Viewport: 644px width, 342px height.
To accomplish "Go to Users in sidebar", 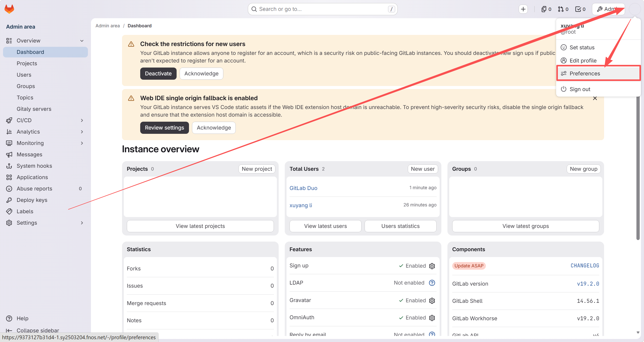I will coord(45,75).
